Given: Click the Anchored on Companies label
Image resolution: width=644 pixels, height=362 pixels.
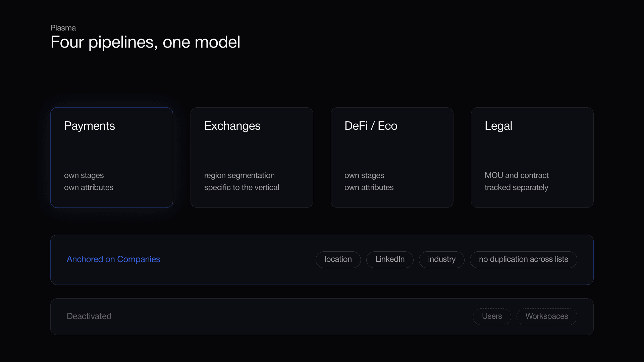Looking at the screenshot, I should point(113,259).
